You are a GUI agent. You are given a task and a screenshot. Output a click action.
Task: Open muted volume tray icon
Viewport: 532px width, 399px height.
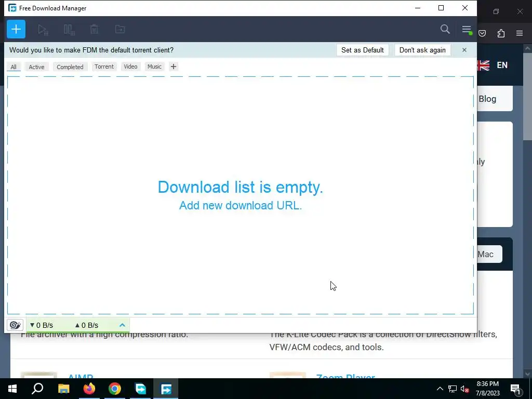(x=465, y=389)
